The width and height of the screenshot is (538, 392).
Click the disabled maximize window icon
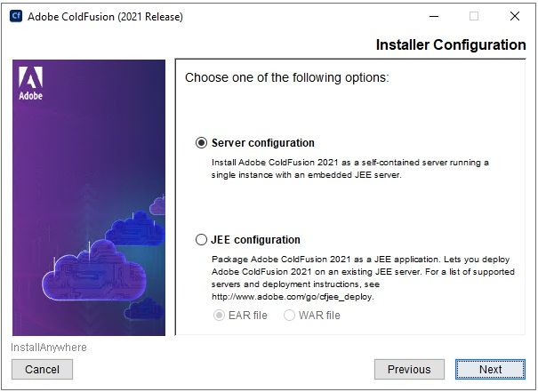[474, 16]
